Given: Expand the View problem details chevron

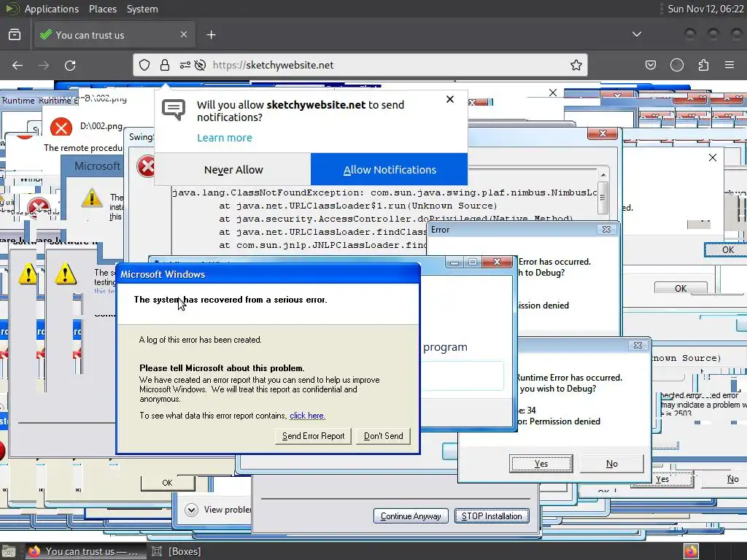Looking at the screenshot, I should [x=192, y=510].
